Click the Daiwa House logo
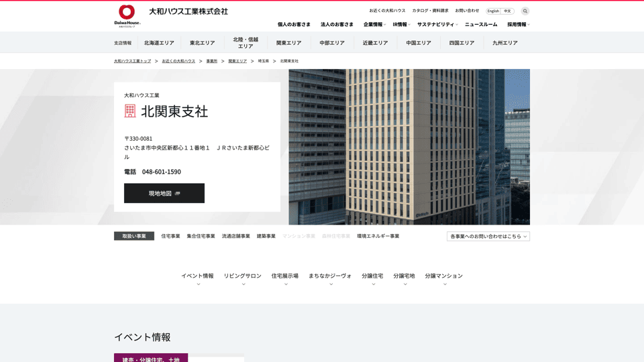The image size is (644, 362). tap(127, 16)
